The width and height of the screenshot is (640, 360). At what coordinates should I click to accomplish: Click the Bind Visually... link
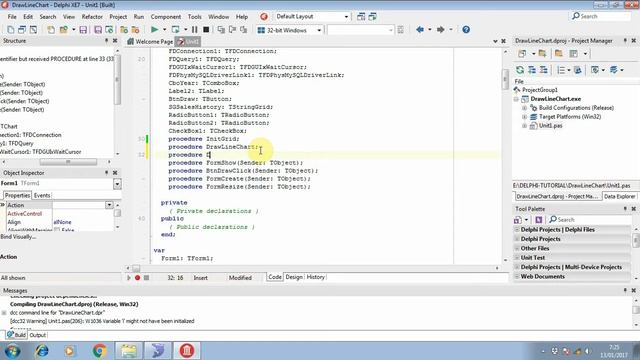(x=18, y=237)
